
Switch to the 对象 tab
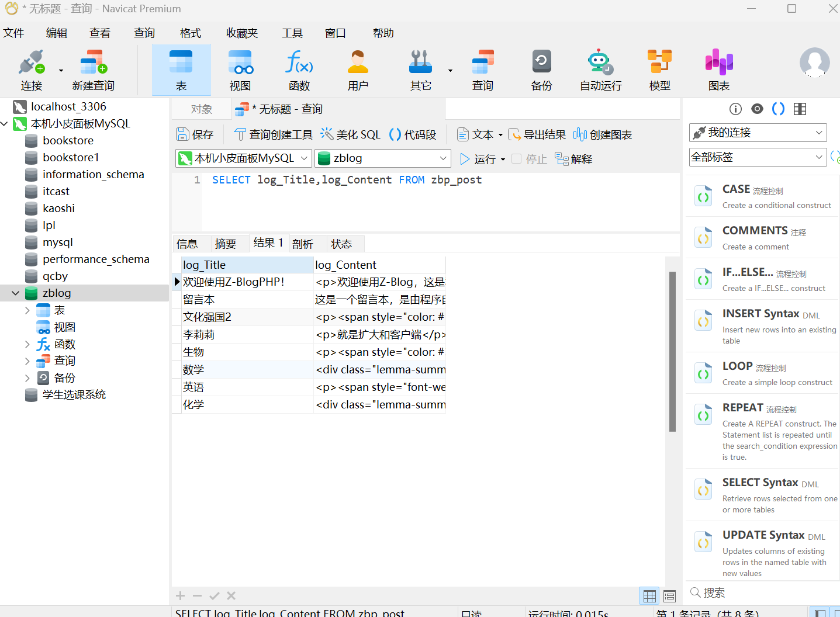(202, 109)
